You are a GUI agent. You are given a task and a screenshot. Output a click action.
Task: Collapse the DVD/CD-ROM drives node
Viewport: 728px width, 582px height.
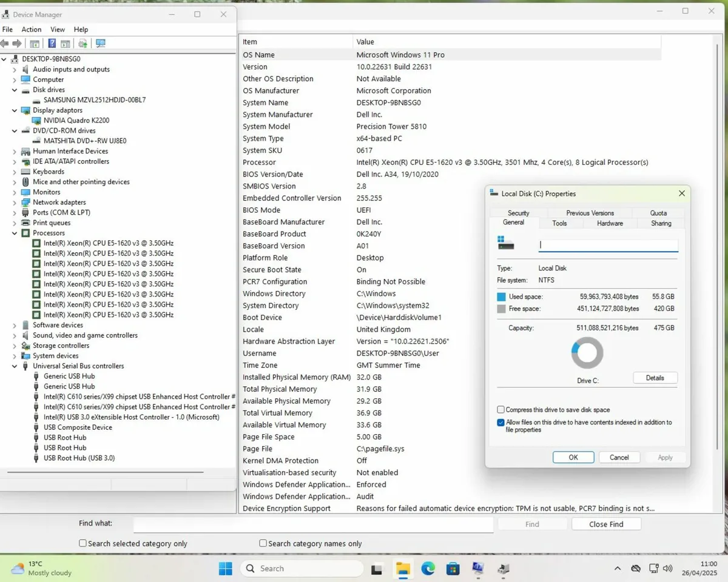(x=15, y=131)
